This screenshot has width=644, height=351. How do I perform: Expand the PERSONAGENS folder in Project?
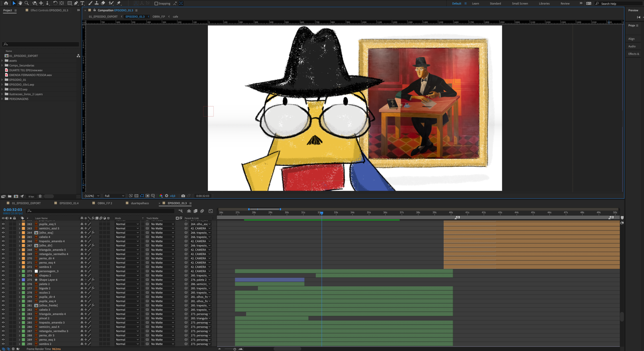[x=2, y=99]
